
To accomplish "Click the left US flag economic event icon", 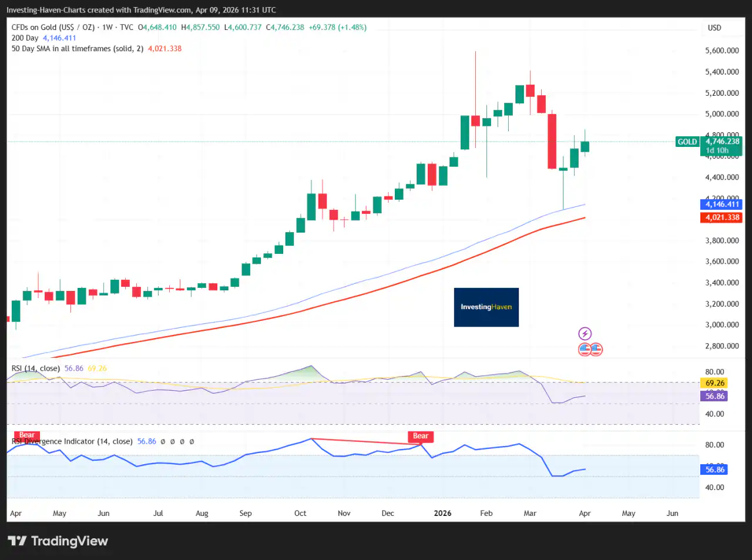I will point(585,350).
